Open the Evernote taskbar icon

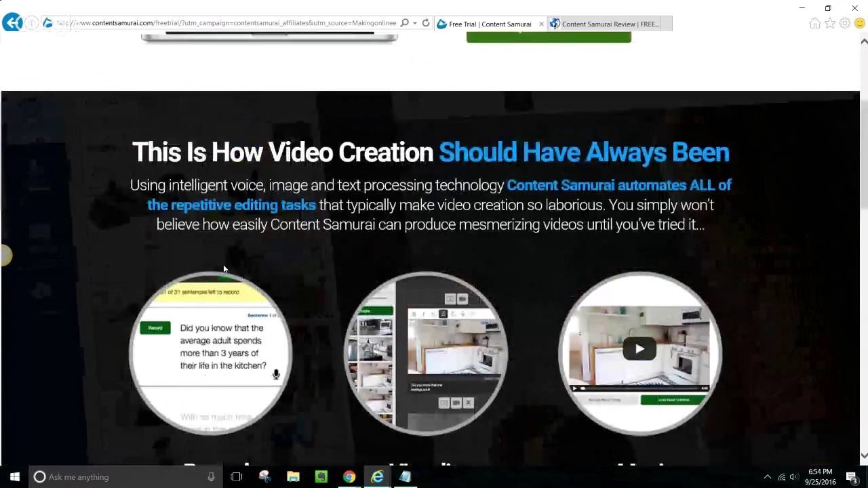click(x=321, y=477)
